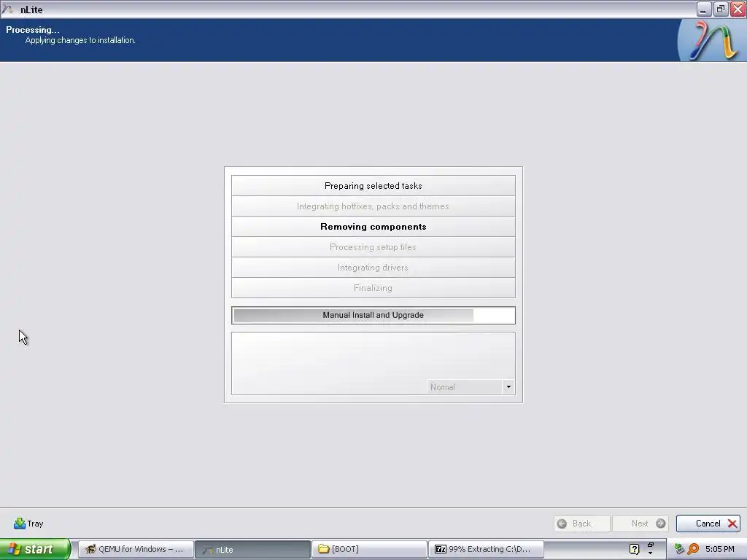Click the green safely remove tray icon
This screenshot has height=560, width=747.
(x=679, y=549)
